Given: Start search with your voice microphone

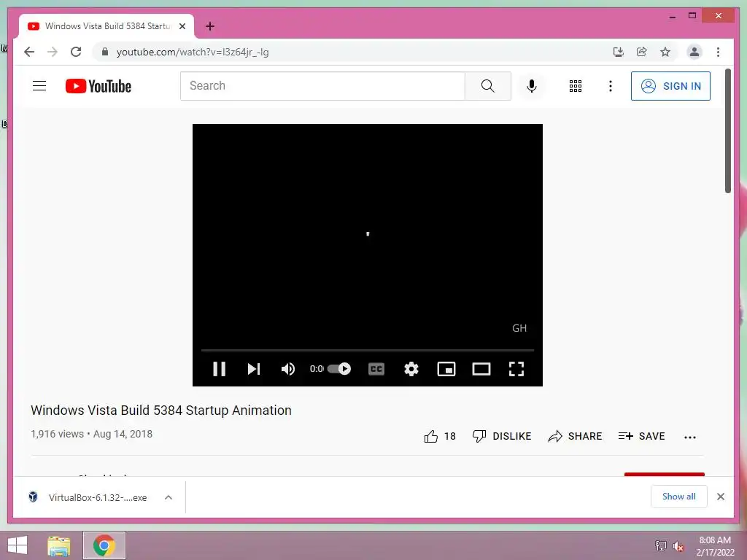Looking at the screenshot, I should (x=532, y=86).
